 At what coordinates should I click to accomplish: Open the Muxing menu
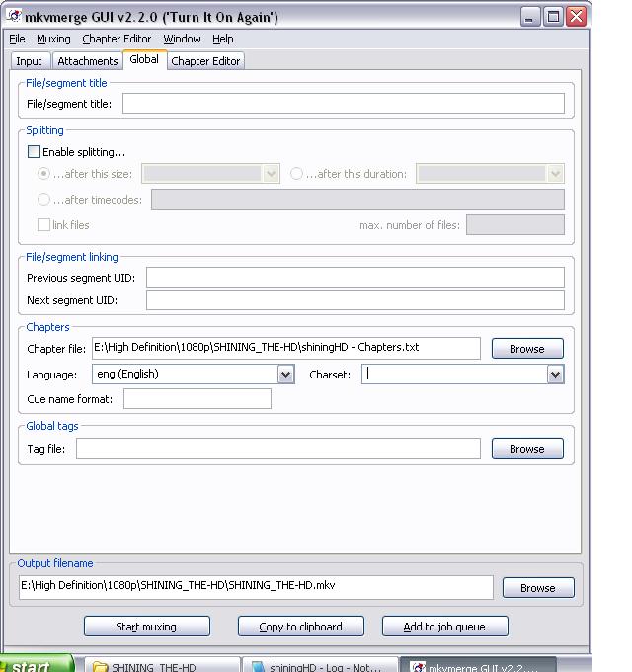pyautogui.click(x=53, y=39)
